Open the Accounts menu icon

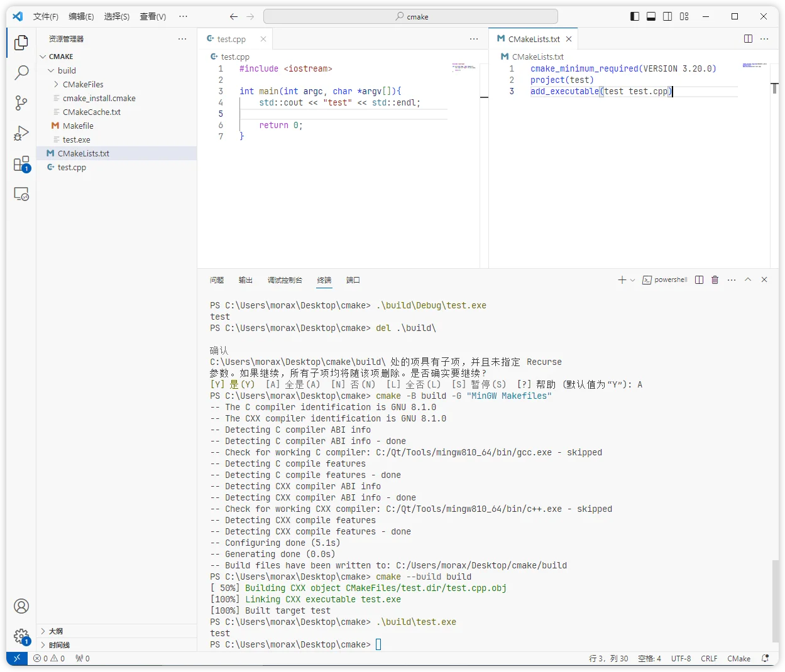point(21,606)
